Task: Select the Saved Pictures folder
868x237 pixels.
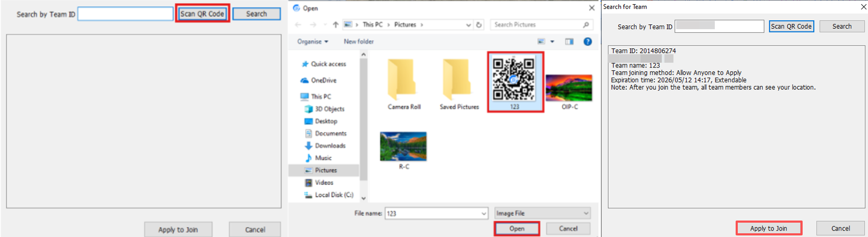Action: tap(459, 84)
